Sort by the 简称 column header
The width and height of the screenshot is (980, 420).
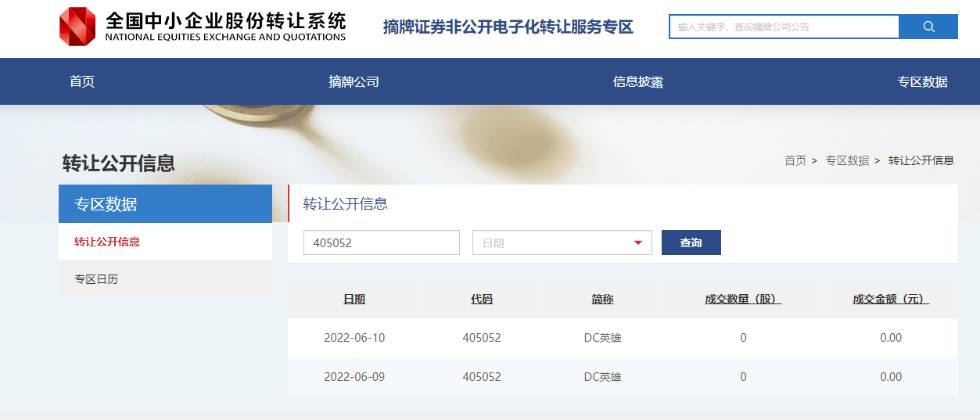(x=602, y=299)
